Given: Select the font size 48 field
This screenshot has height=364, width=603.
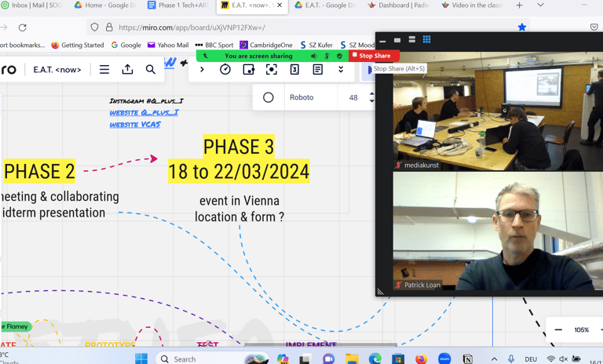Looking at the screenshot, I should coord(353,97).
